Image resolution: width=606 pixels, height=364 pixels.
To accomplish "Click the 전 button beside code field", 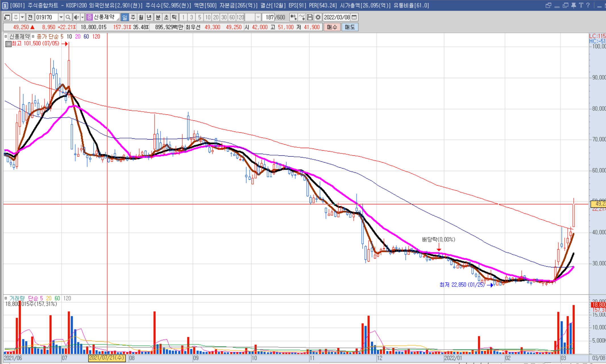I will pyautogui.click(x=30, y=17).
